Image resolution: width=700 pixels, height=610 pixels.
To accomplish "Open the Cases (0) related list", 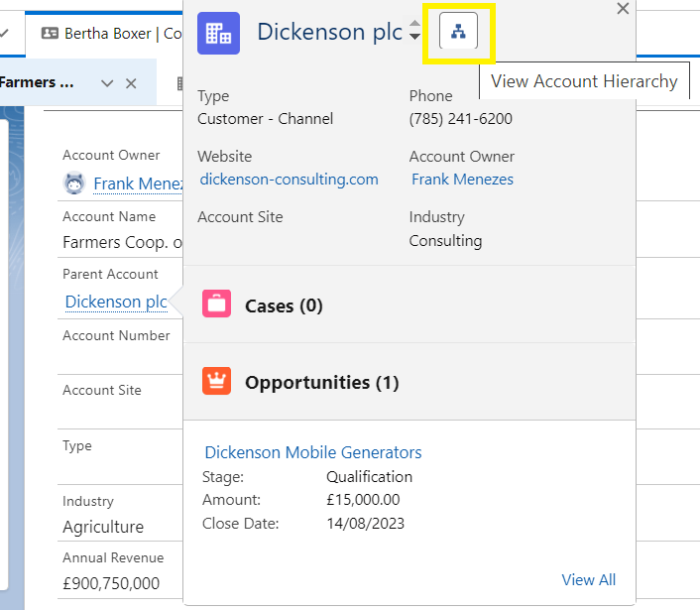I will point(284,305).
